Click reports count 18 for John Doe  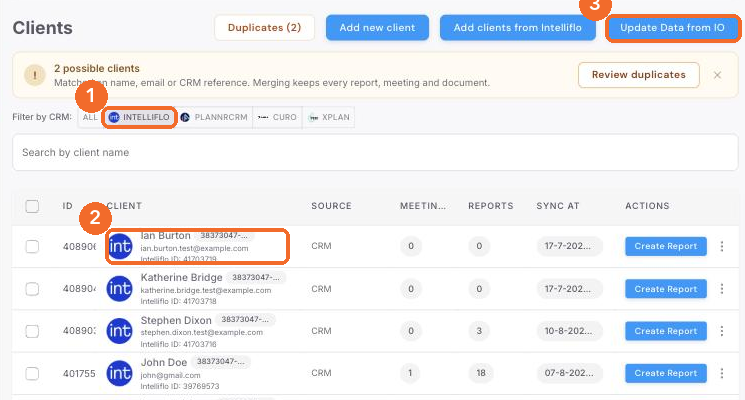click(x=481, y=373)
